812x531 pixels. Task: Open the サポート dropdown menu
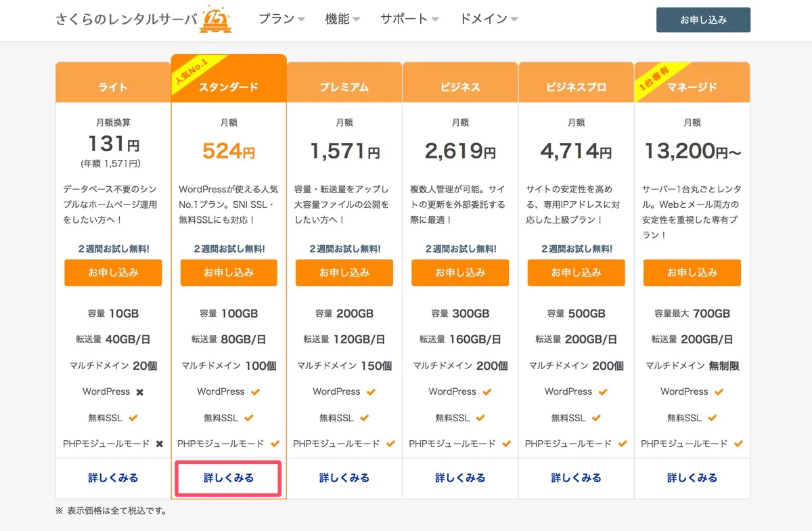(409, 19)
